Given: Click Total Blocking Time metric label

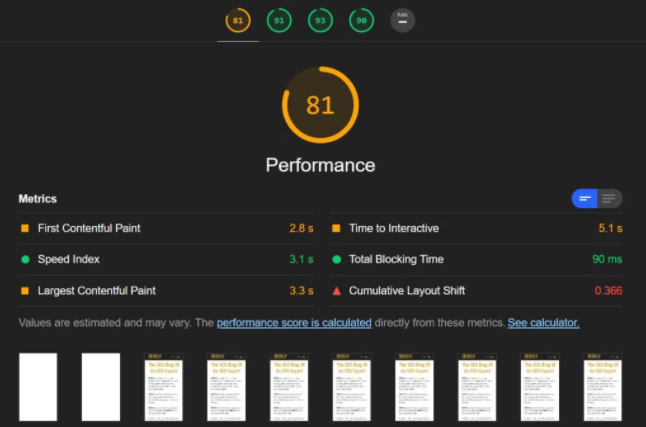Looking at the screenshot, I should 396,259.
